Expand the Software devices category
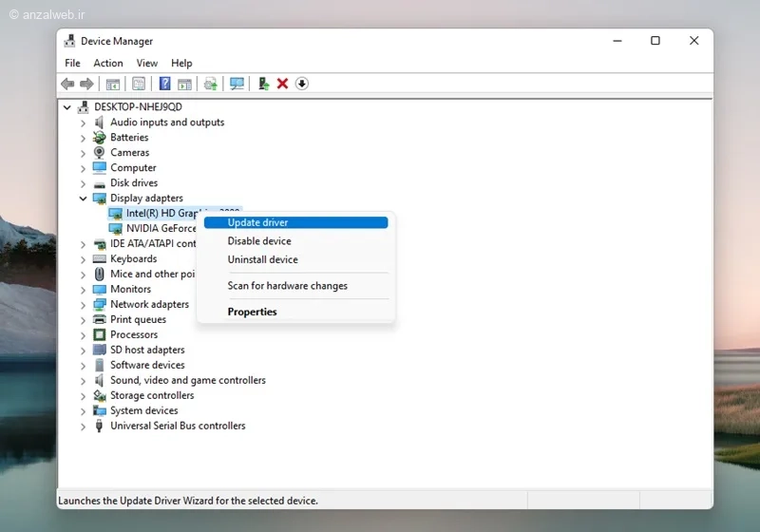760x532 pixels. pos(83,366)
